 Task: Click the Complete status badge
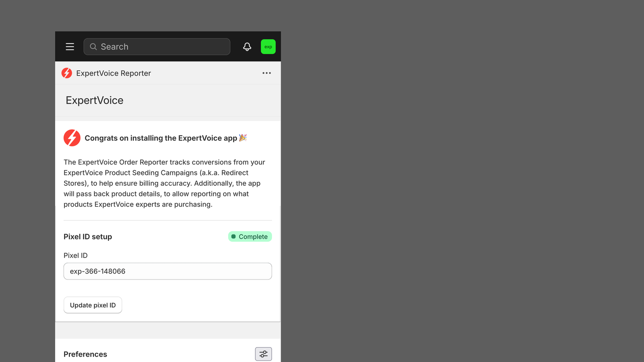[250, 237]
